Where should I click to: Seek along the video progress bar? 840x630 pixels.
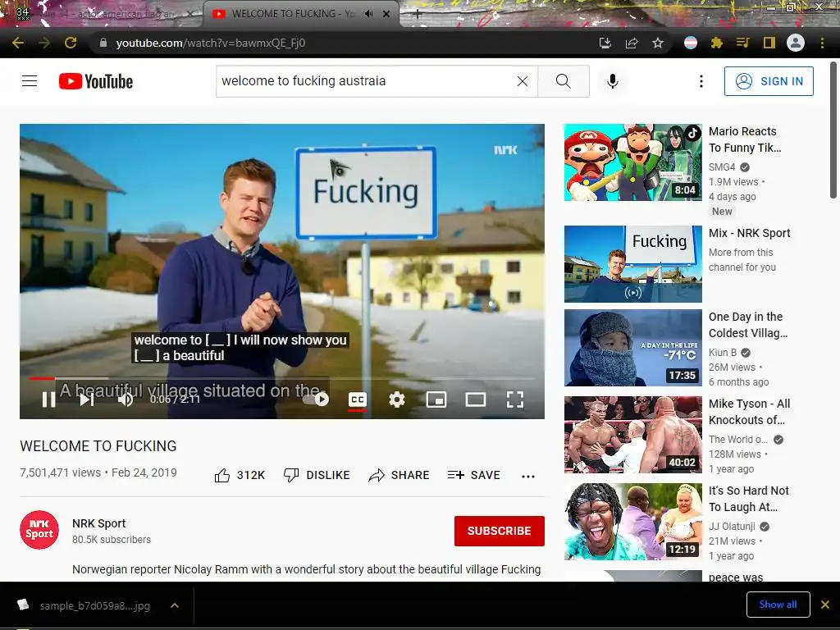(282, 378)
